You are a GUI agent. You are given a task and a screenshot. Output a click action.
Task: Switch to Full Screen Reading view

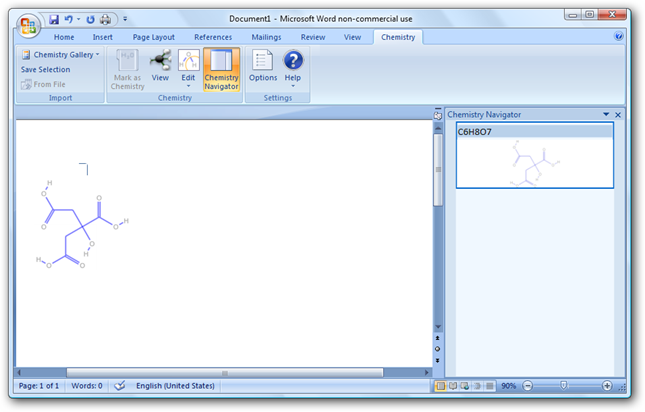(x=452, y=386)
